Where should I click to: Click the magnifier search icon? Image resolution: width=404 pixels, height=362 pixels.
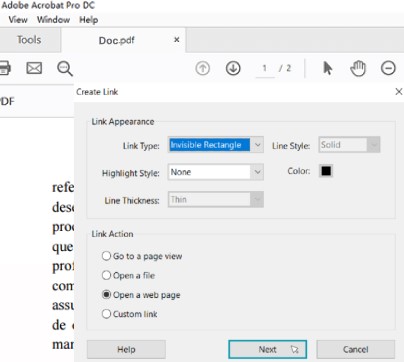[x=65, y=69]
